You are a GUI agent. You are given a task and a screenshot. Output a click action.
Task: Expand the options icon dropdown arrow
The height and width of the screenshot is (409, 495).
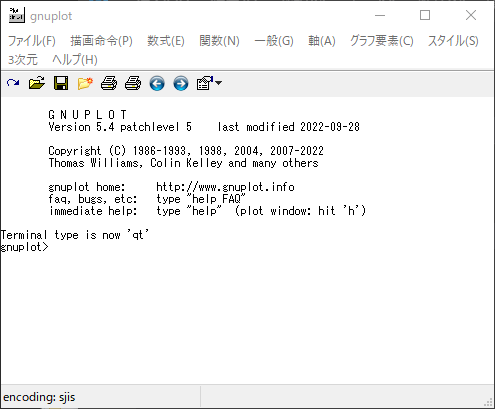tap(218, 83)
